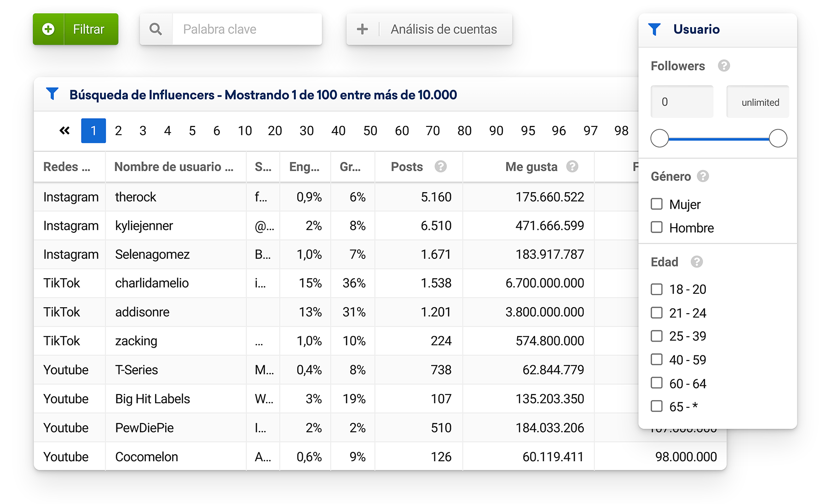The height and width of the screenshot is (504, 831).
Task: Go to first pages with double chevron
Action: 64,131
